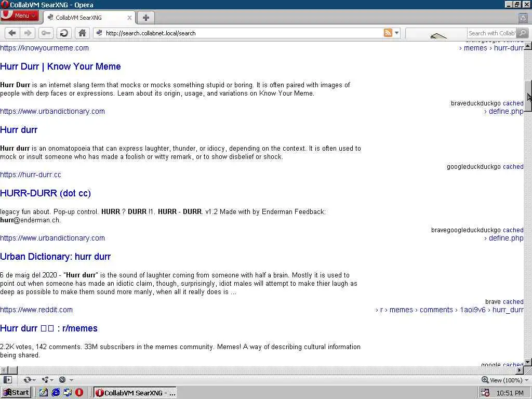Viewport: 532px width, 399px height.
Task: Open the Windows Start menu
Action: click(16, 393)
